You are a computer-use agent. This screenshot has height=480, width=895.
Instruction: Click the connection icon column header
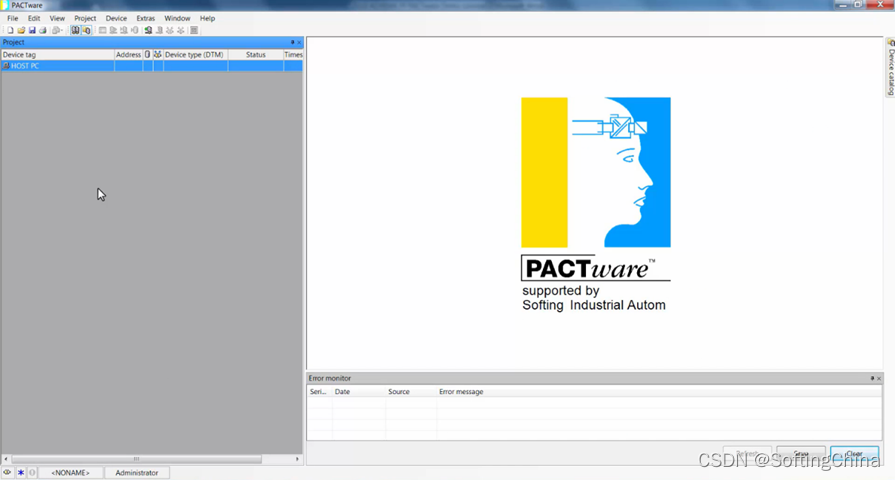158,55
